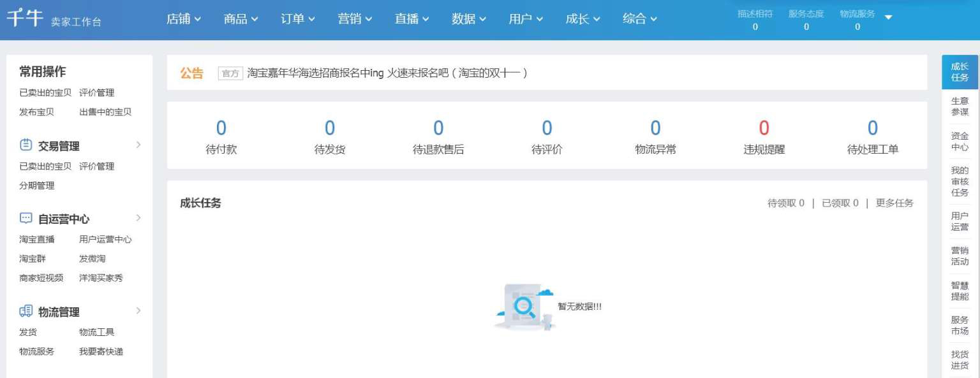Open 淘宝直播 link
The image size is (980, 378).
tap(36, 240)
